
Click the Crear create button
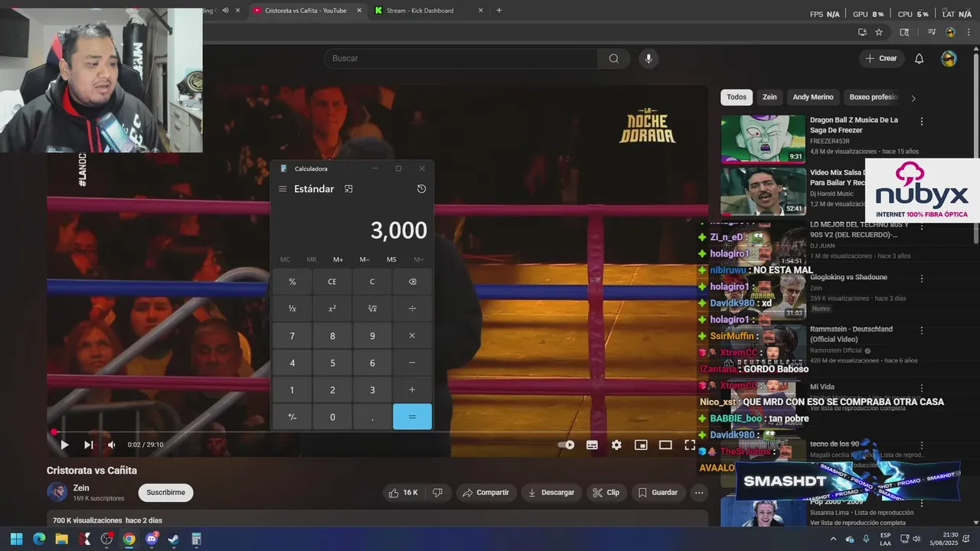(880, 58)
